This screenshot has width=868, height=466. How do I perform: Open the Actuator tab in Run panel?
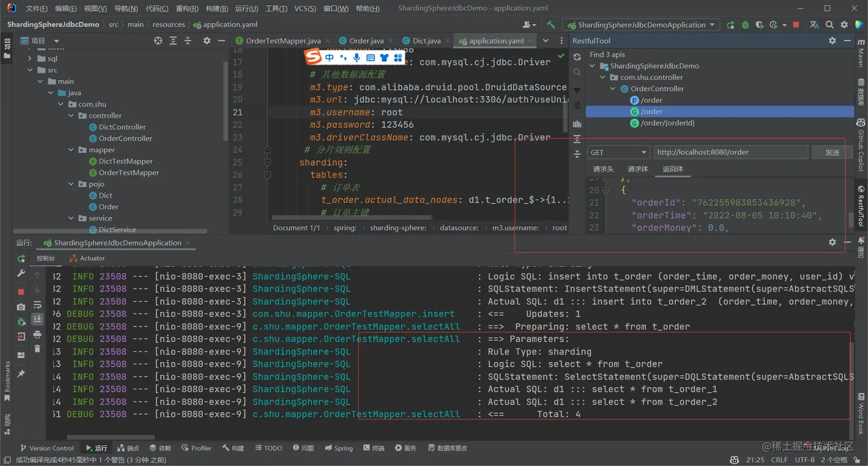pos(87,258)
